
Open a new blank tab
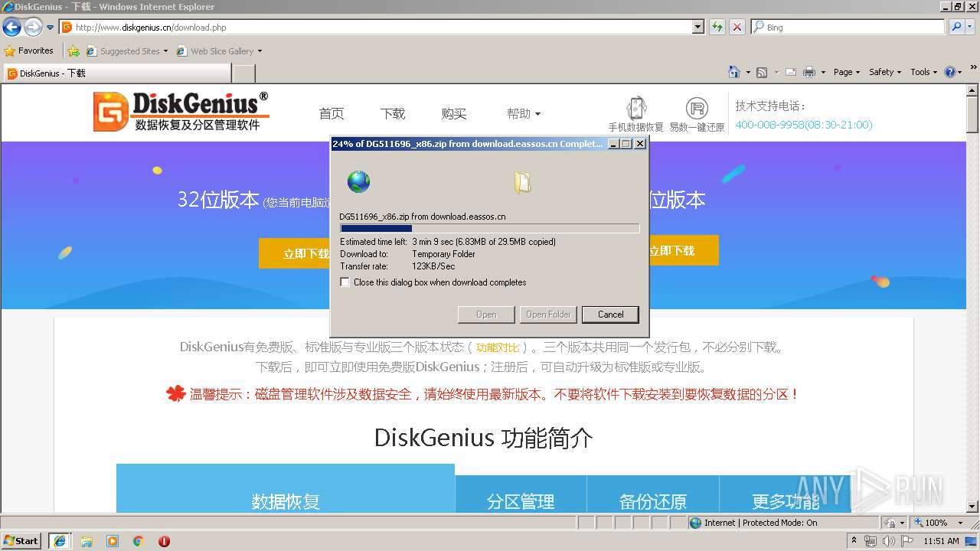[x=243, y=73]
